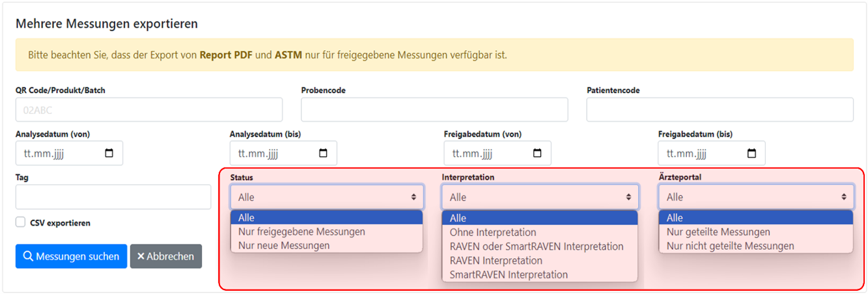
Task: Open calendar picker for Analysedatum (bis)
Action: click(323, 154)
